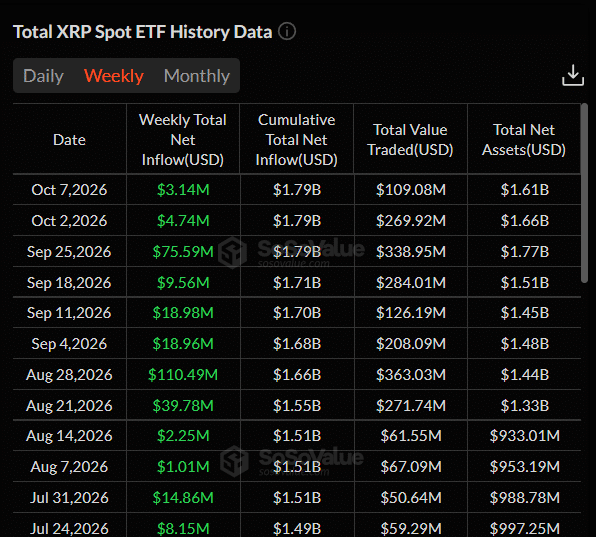Click the $363.03M total value traded cell
The height and width of the screenshot is (537, 596).
[411, 375]
